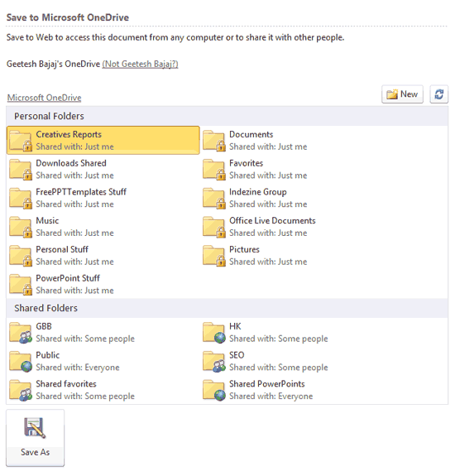Click the Indezine Group folder name
The height and width of the screenshot is (476, 455).
pyautogui.click(x=258, y=192)
